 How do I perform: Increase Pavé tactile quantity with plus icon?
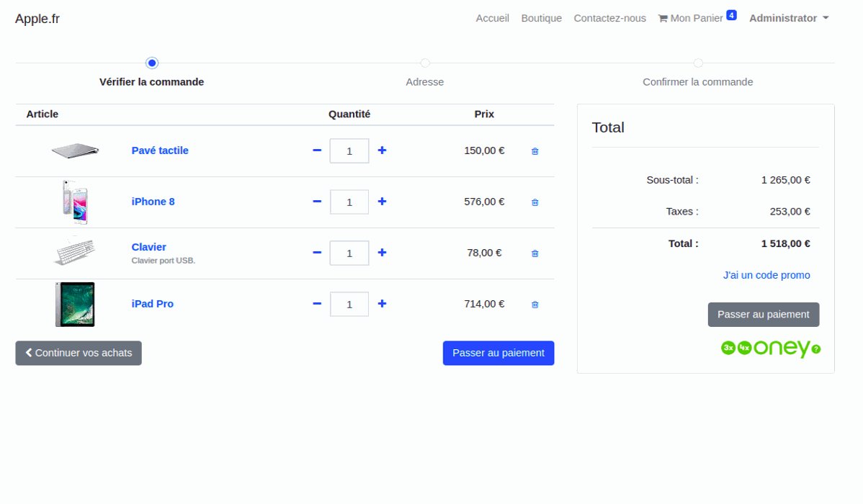pos(382,150)
